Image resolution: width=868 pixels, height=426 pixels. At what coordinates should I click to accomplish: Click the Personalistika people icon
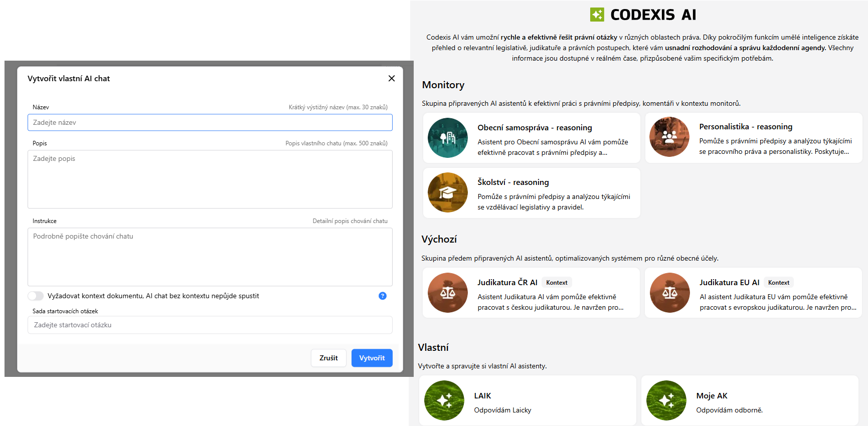point(669,137)
